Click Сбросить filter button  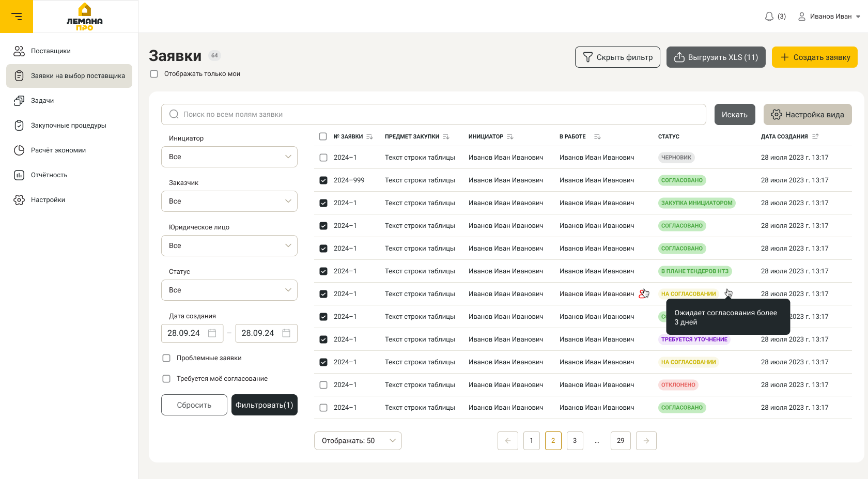194,405
